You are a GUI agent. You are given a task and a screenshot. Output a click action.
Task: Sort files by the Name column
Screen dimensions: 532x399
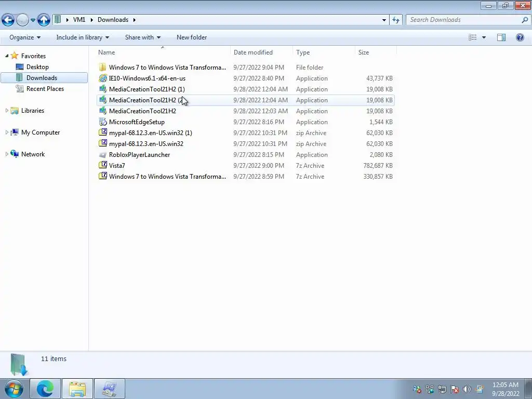tap(162, 52)
